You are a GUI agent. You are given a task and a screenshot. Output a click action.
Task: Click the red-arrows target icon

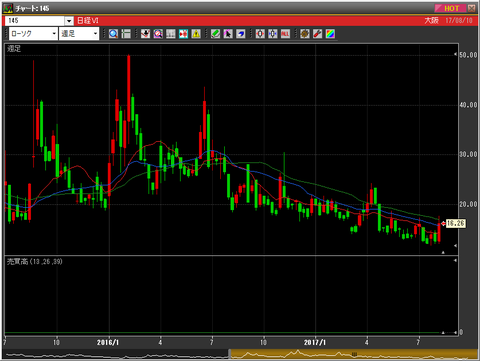coord(260,34)
